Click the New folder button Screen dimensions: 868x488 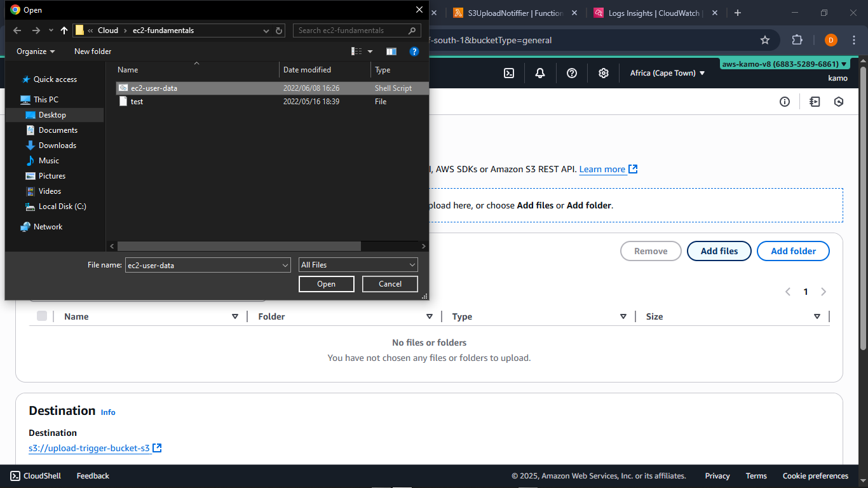pos(93,51)
